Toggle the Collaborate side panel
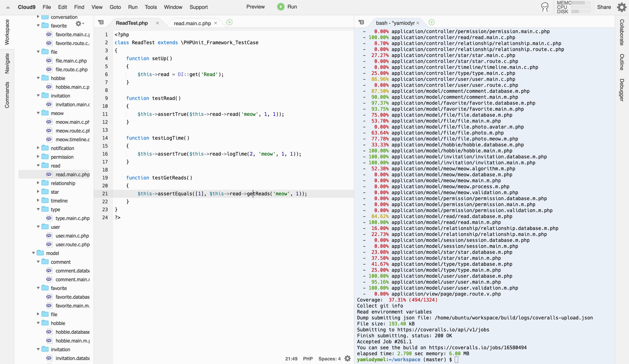This screenshot has width=629, height=364. point(622,32)
